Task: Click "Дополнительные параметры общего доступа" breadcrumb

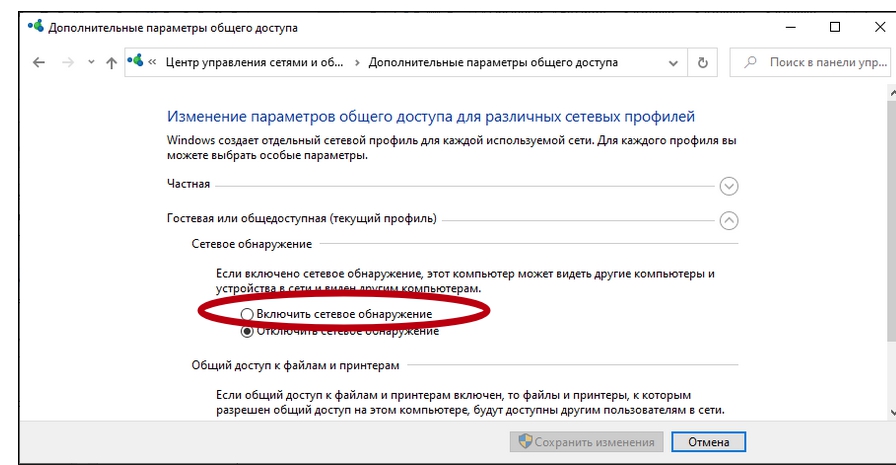Action: coord(493,62)
